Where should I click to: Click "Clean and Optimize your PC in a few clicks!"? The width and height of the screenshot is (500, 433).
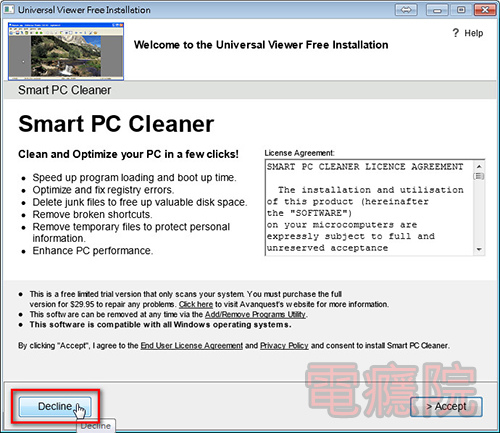(128, 154)
